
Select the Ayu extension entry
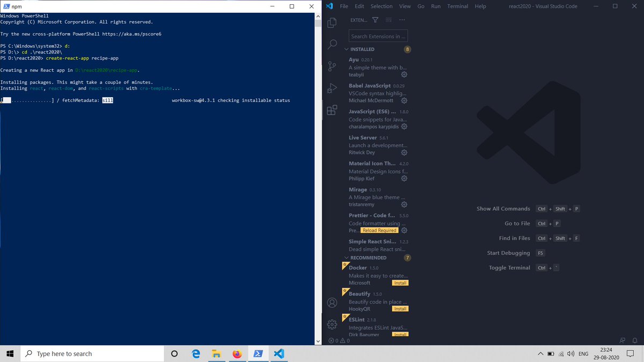(x=377, y=68)
